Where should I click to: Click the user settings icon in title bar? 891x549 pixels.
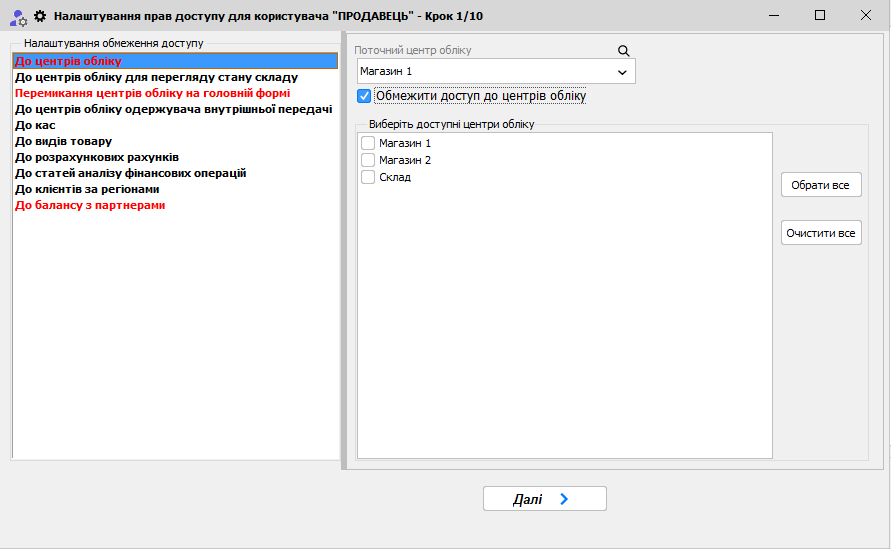[x=17, y=16]
